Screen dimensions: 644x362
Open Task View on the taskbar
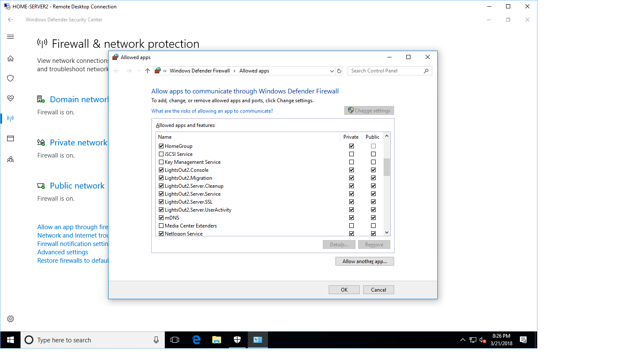[x=175, y=340]
